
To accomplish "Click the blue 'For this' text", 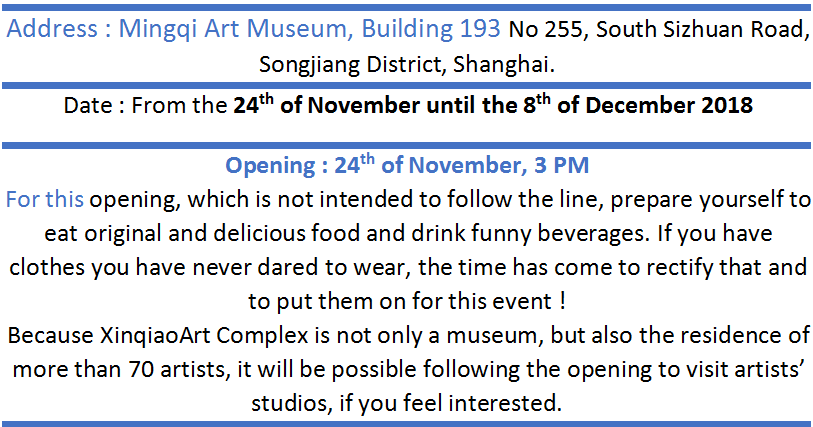I will pos(45,200).
